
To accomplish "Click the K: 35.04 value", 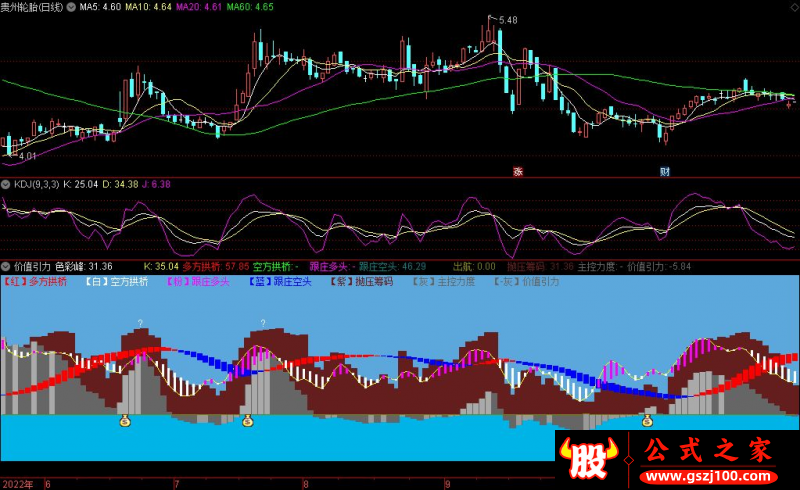I will click(161, 266).
